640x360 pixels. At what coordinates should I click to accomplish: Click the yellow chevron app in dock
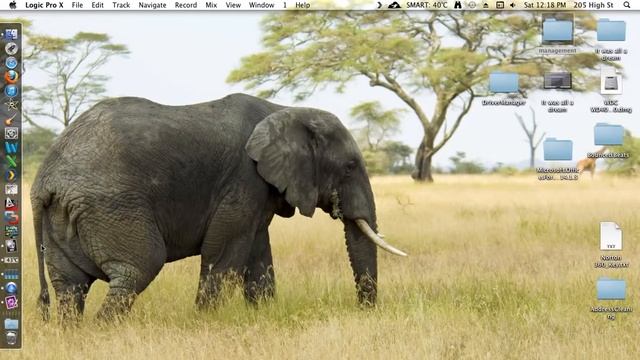(x=11, y=176)
